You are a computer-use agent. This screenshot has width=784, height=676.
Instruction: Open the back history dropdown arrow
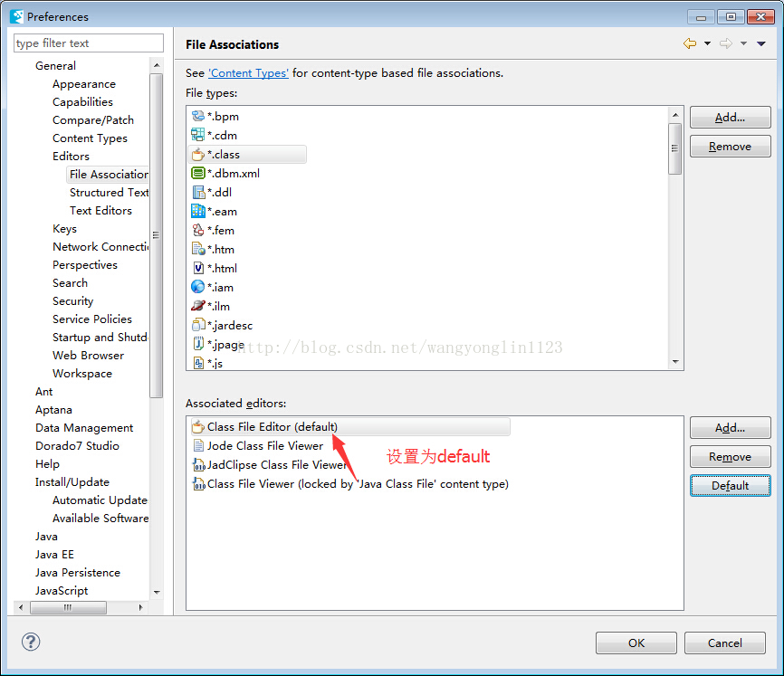707,43
